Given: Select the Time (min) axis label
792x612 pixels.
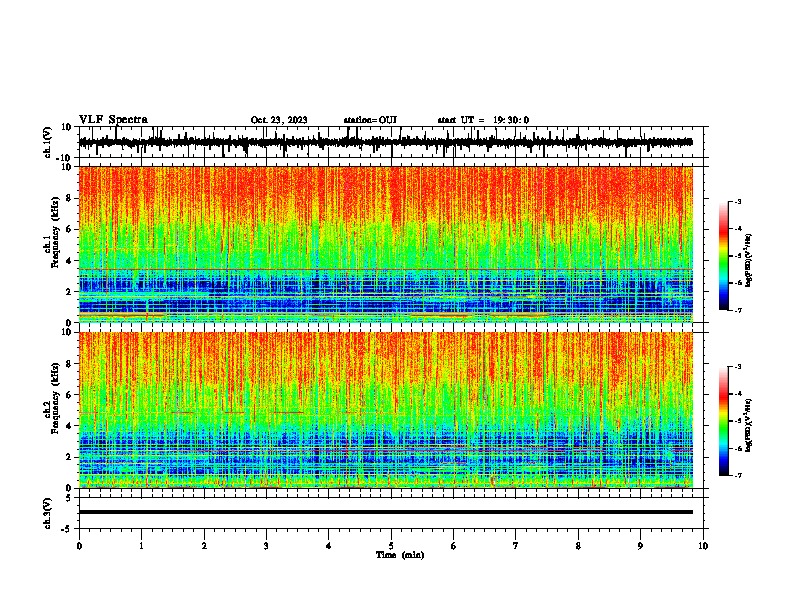Looking at the screenshot, I should click(400, 555).
